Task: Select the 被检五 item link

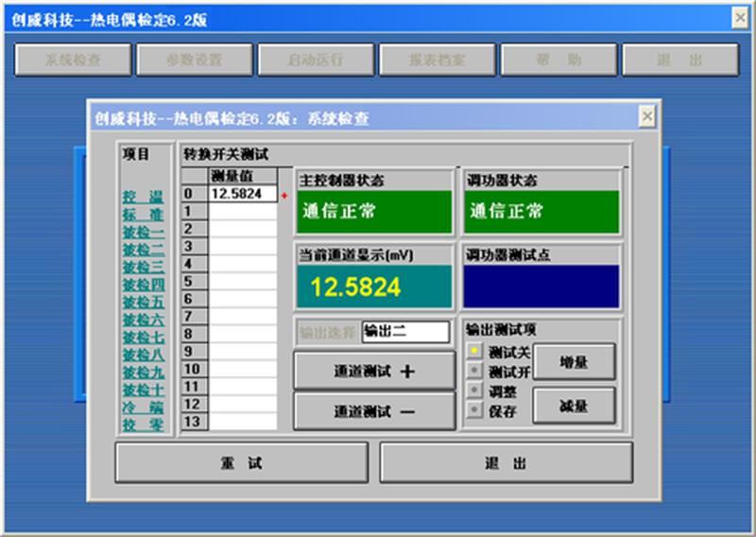Action: (x=143, y=302)
